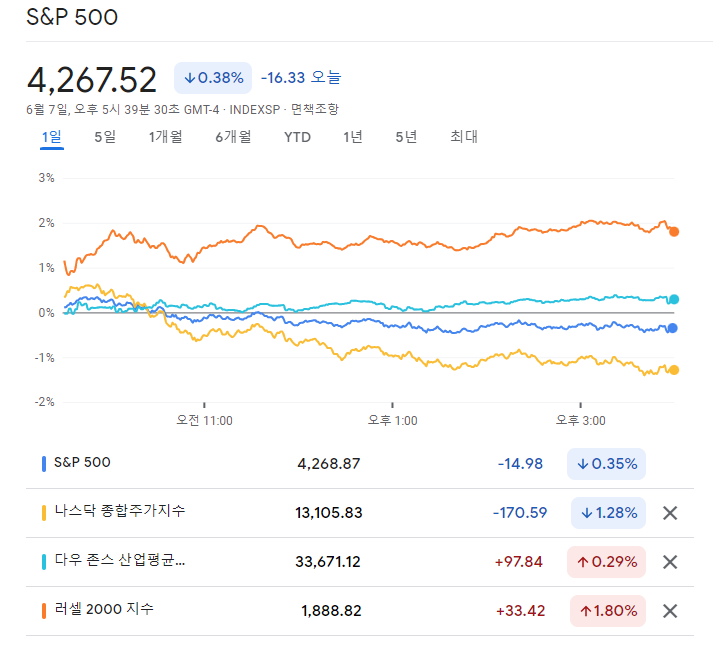This screenshot has width=713, height=647.
Task: Open the 나스닥 종합주가지수 row
Action: click(x=360, y=513)
